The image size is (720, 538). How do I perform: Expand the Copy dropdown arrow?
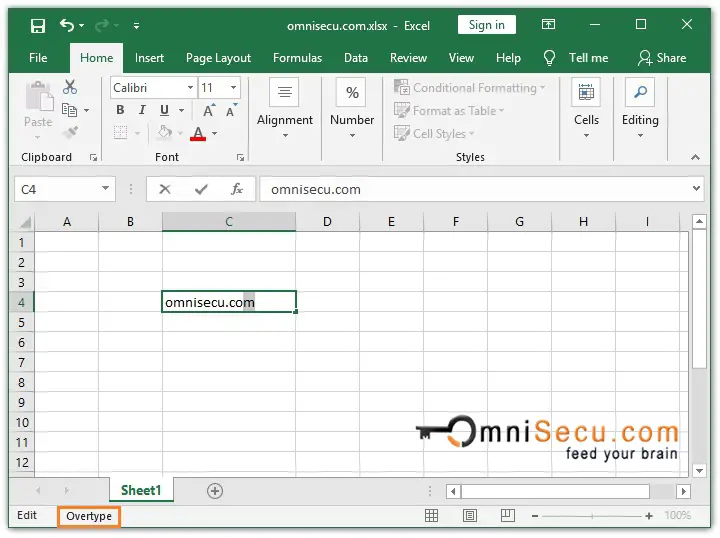(x=86, y=110)
